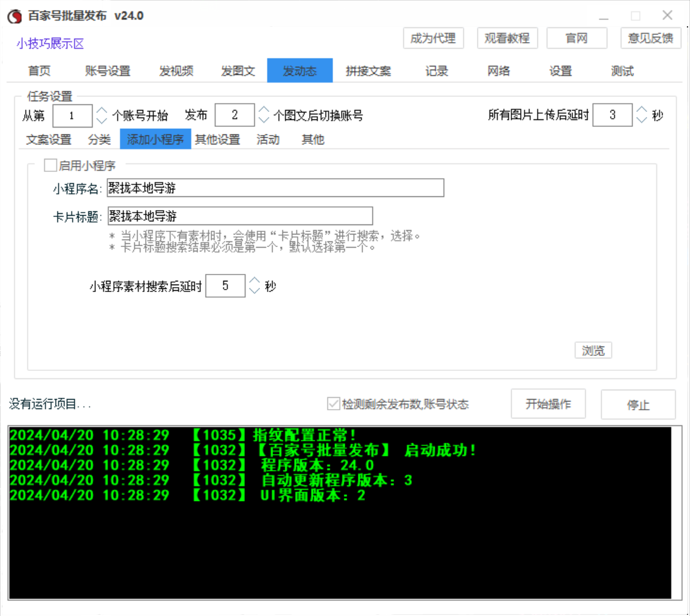Increase the starting account number
The height and width of the screenshot is (616, 690).
pos(102,110)
